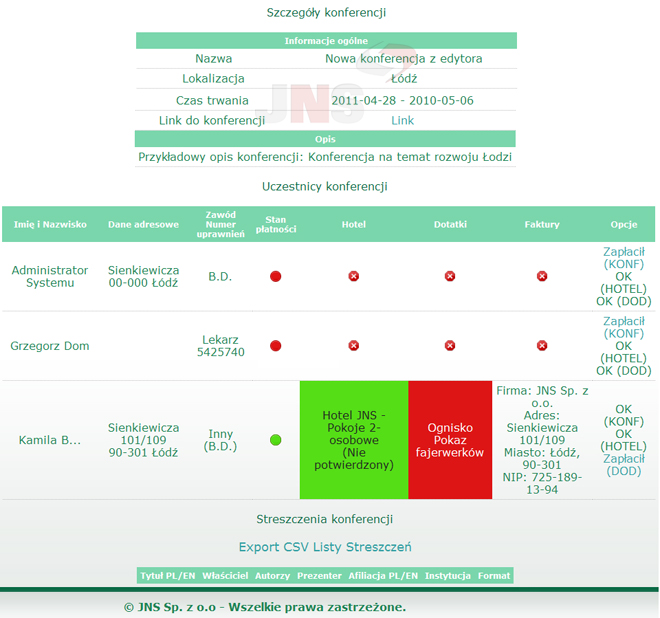The height and width of the screenshot is (618, 660).
Task: Click Stan płatności column header
Action: pyautogui.click(x=276, y=225)
